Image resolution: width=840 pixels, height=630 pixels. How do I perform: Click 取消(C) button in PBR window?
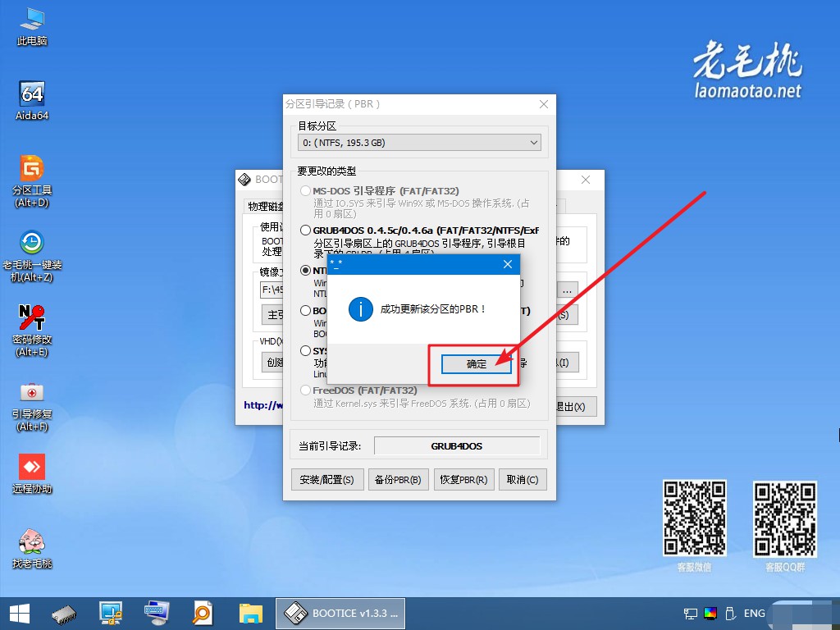tap(523, 479)
